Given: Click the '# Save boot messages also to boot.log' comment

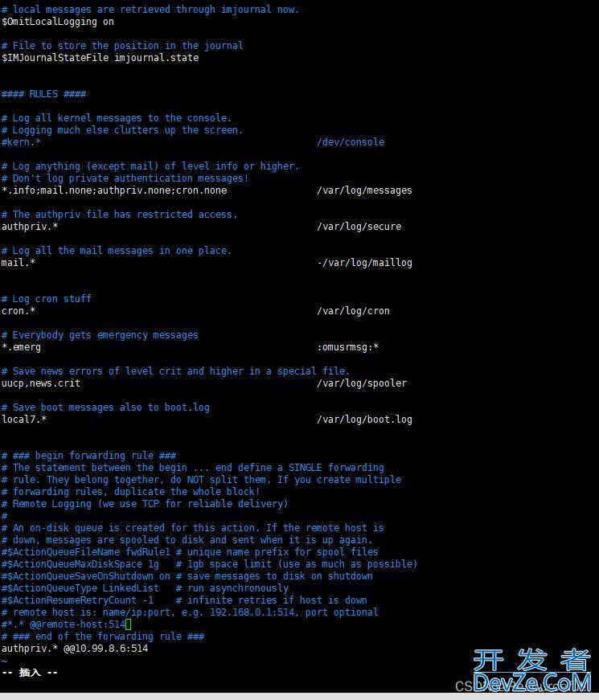Looking at the screenshot, I should click(x=106, y=407).
